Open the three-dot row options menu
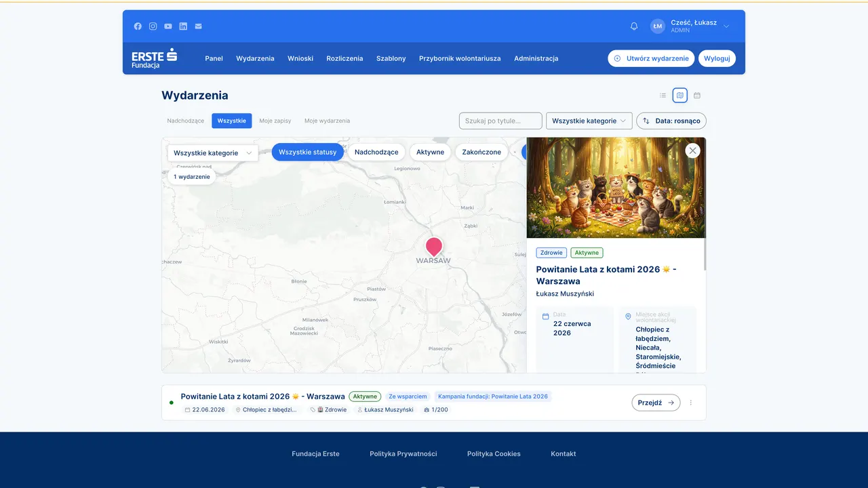 (691, 403)
